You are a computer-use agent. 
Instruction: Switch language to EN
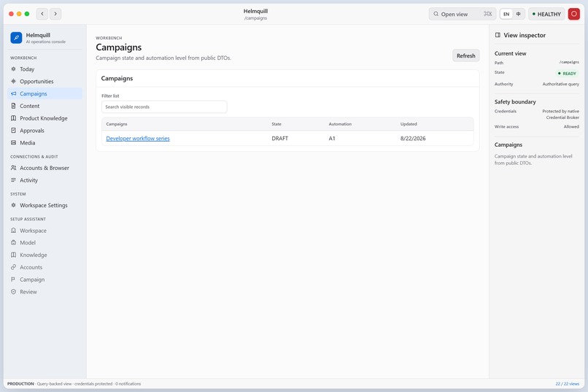click(506, 14)
